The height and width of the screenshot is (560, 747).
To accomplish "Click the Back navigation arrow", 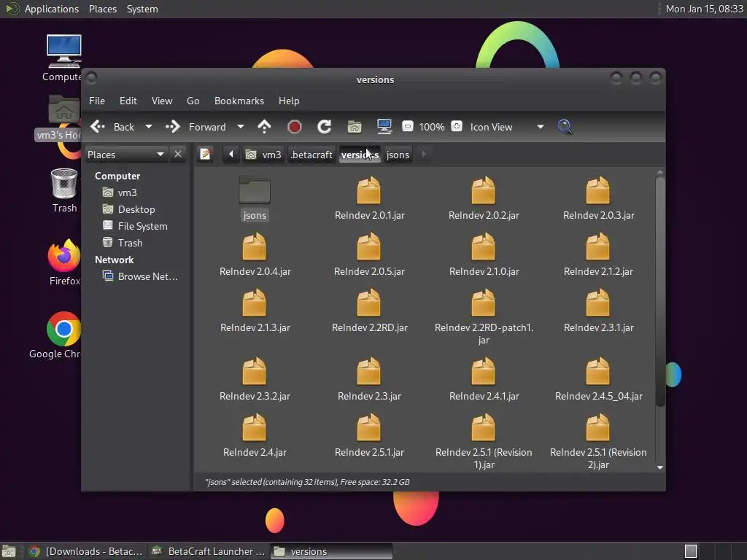I will pos(98,127).
